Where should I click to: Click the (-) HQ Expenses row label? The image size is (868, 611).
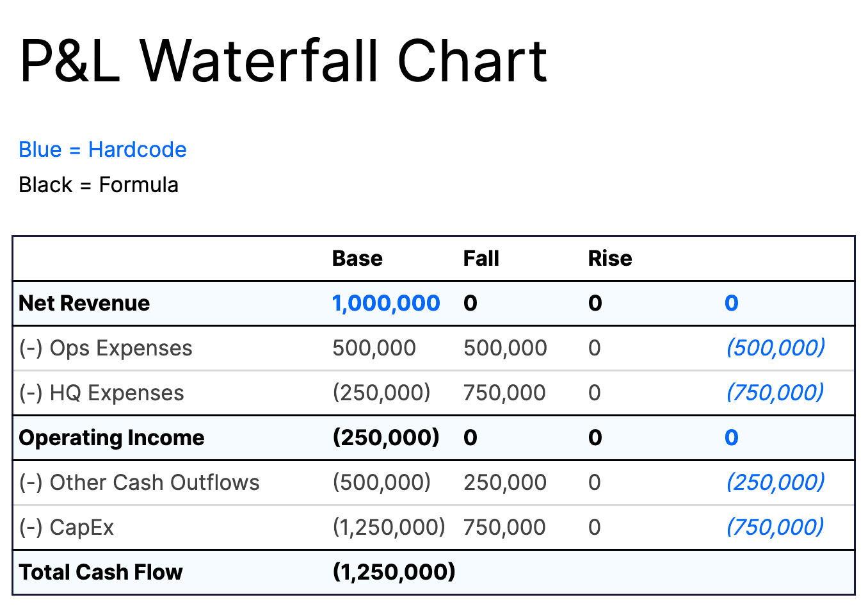[x=102, y=393]
